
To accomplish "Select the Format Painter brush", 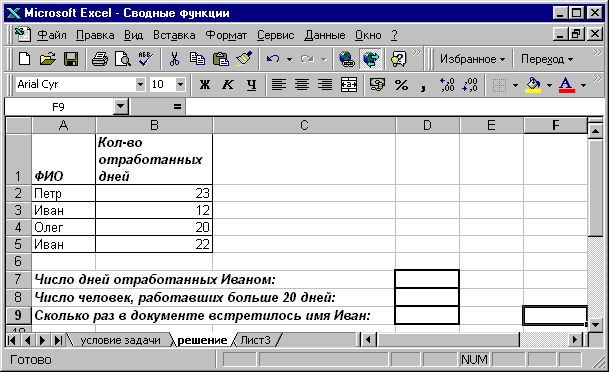I will point(244,59).
